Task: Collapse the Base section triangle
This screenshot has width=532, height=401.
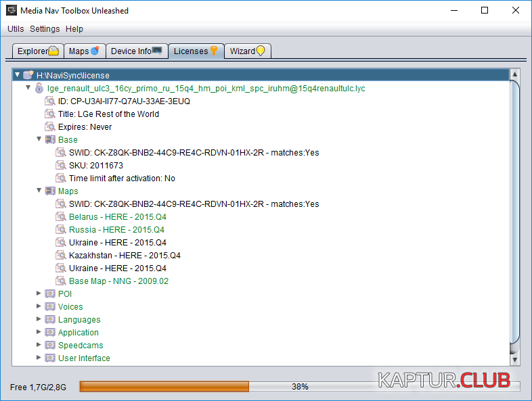Action: [39, 139]
